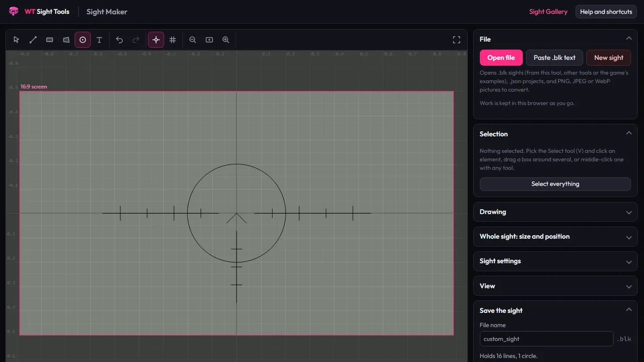
Task: Click the Sight Maker title
Action: tap(107, 12)
